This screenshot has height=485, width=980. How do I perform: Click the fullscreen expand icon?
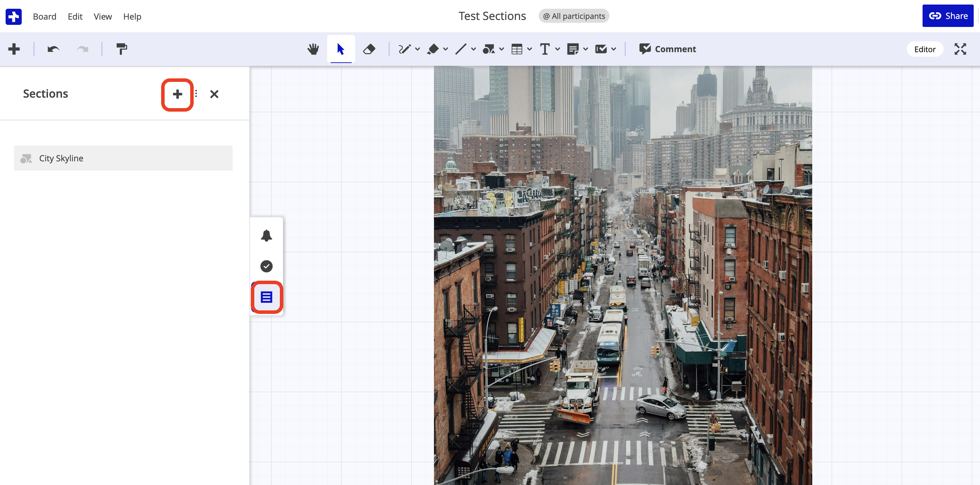pos(960,49)
